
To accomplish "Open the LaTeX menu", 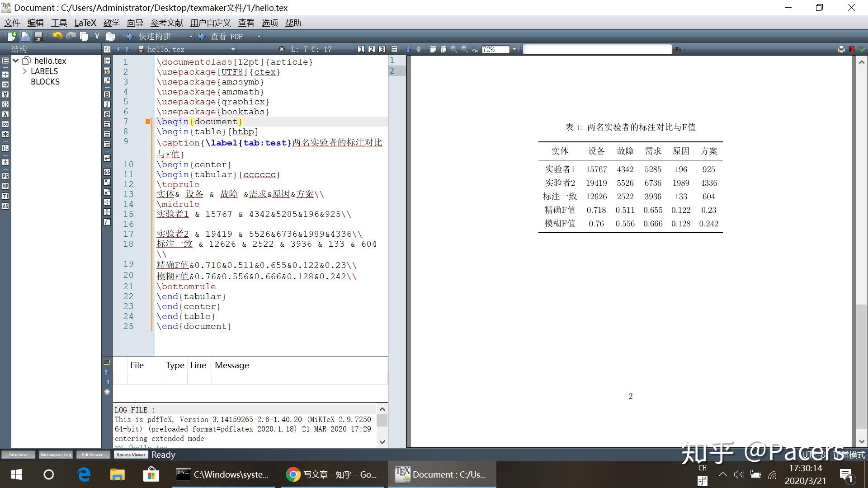I will pyautogui.click(x=85, y=23).
